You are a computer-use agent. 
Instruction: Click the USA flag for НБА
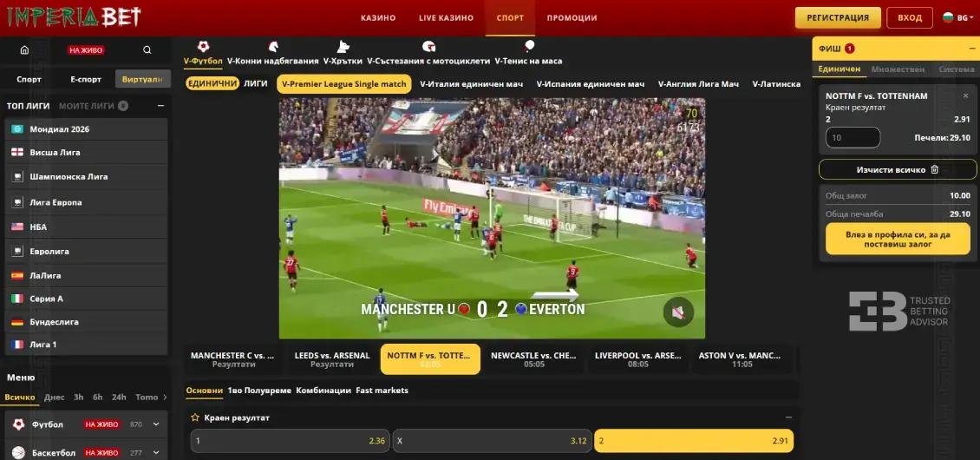pos(17,227)
